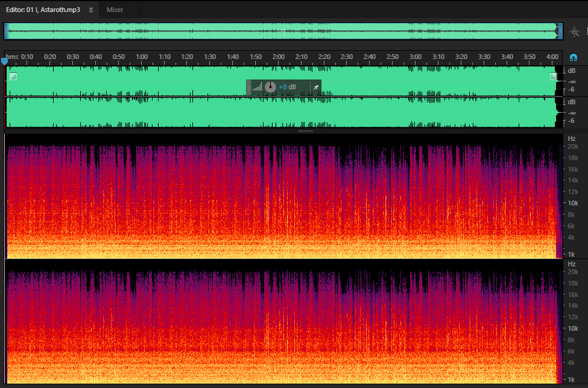Click the 1:30 mark on the time ruler
The image size is (588, 388).
[x=210, y=57]
